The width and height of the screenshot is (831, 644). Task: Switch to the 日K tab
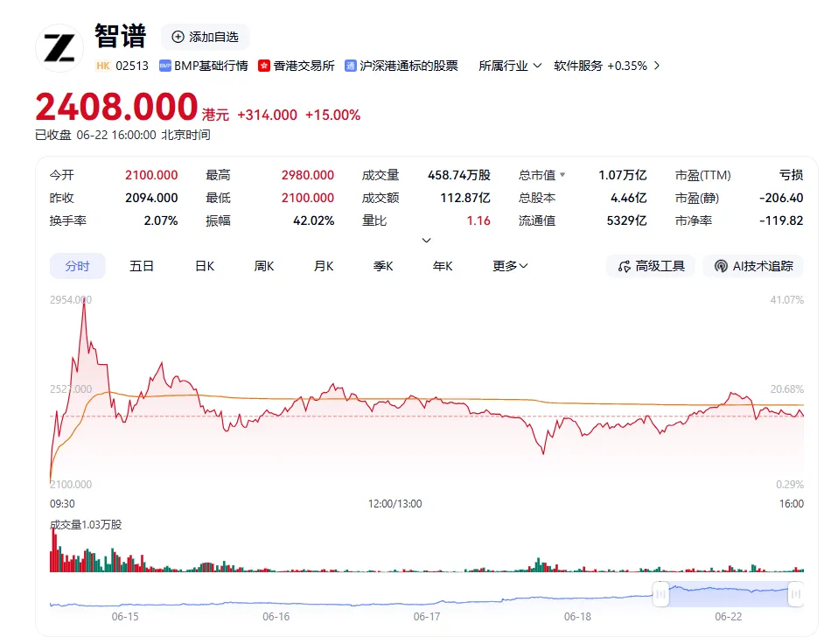[205, 266]
